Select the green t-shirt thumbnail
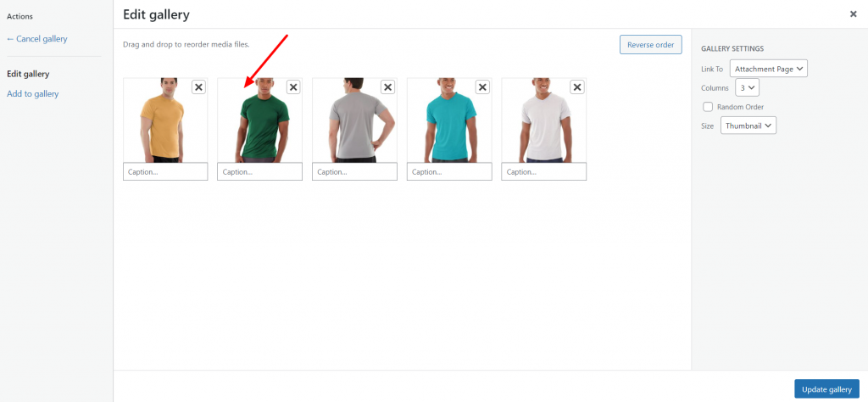Viewport: 868px width, 402px height. [x=259, y=120]
